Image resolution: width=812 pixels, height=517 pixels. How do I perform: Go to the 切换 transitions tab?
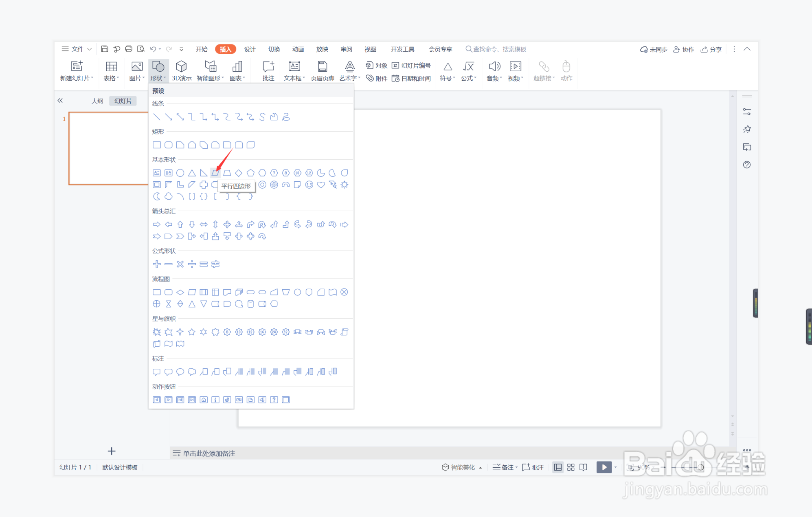274,49
